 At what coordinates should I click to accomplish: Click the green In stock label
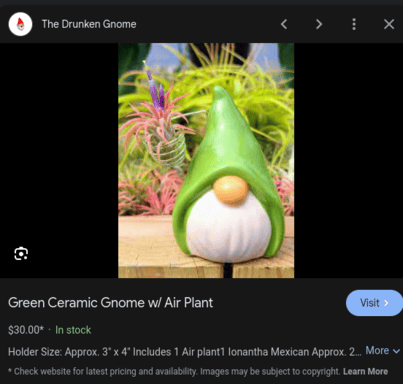tap(73, 330)
